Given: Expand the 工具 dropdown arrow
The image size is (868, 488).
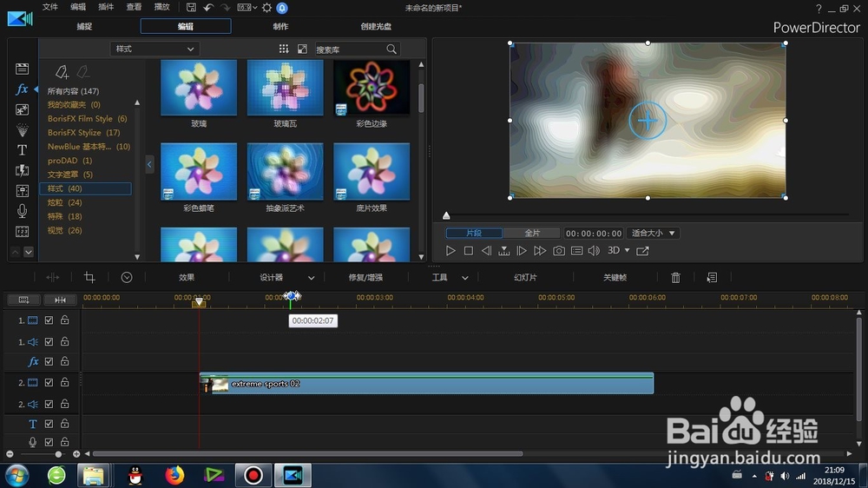Looking at the screenshot, I should click(465, 278).
